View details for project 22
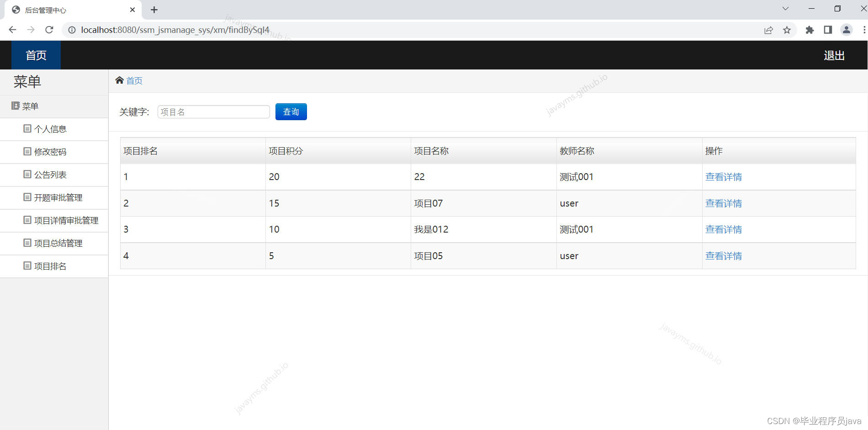 (x=724, y=177)
